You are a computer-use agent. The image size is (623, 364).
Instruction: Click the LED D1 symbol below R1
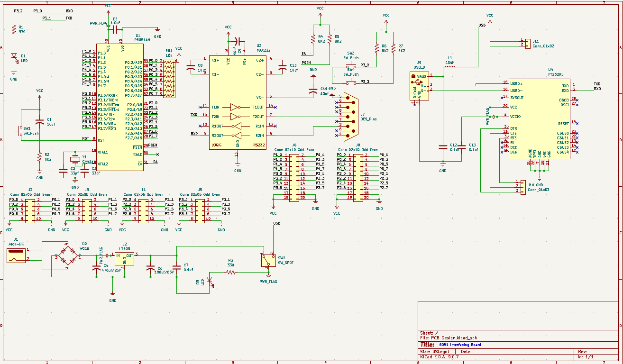[14, 56]
